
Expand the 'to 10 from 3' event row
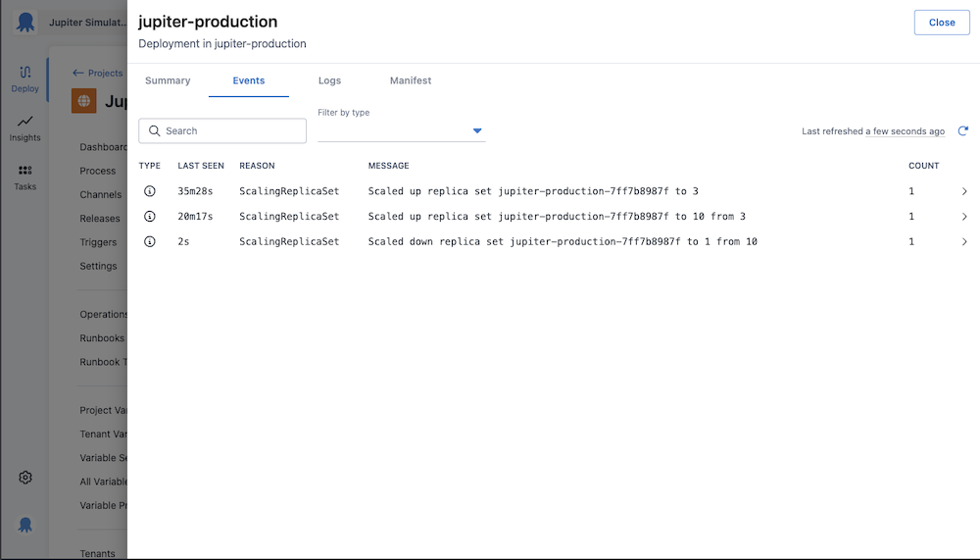coord(964,217)
